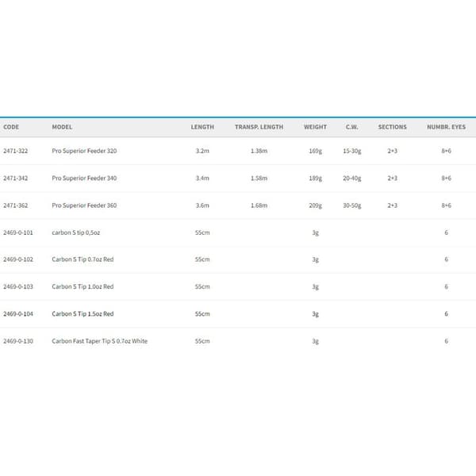Click the 169g weight value
This screenshot has width=476, height=476.
316,151
